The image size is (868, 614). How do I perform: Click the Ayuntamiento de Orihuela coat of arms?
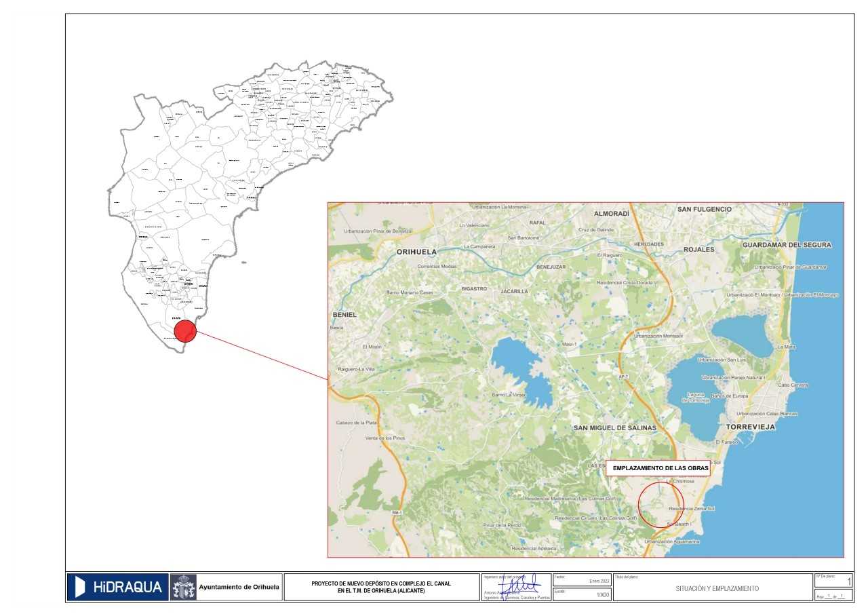point(183,587)
